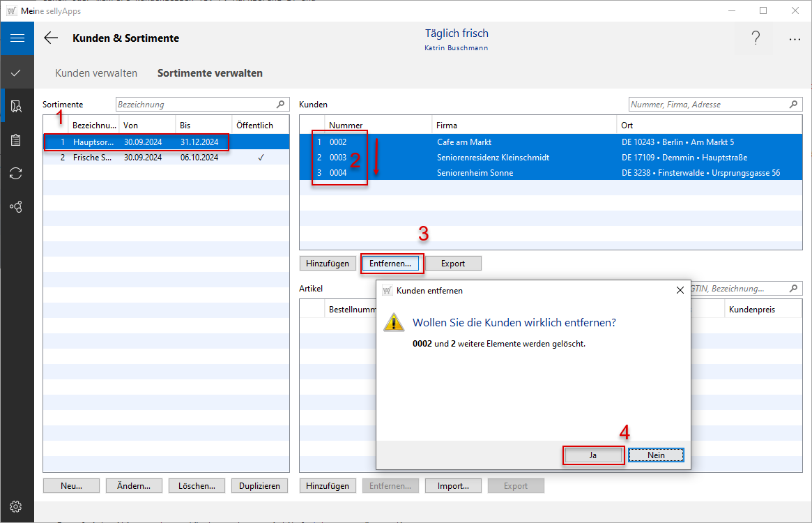
Task: Go back using the left arrow
Action: 51,38
